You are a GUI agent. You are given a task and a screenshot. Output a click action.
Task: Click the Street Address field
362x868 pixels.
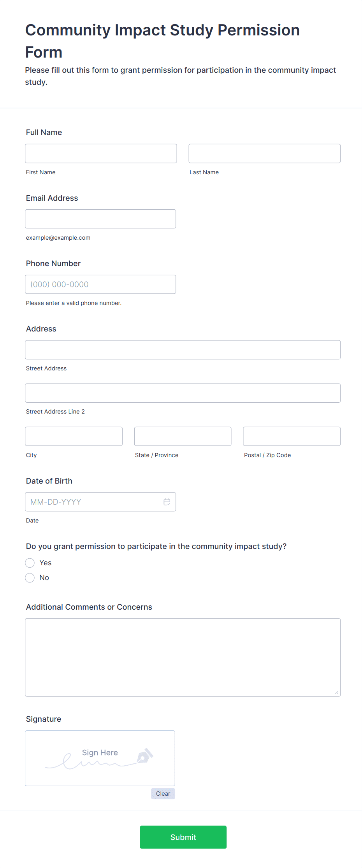point(183,349)
